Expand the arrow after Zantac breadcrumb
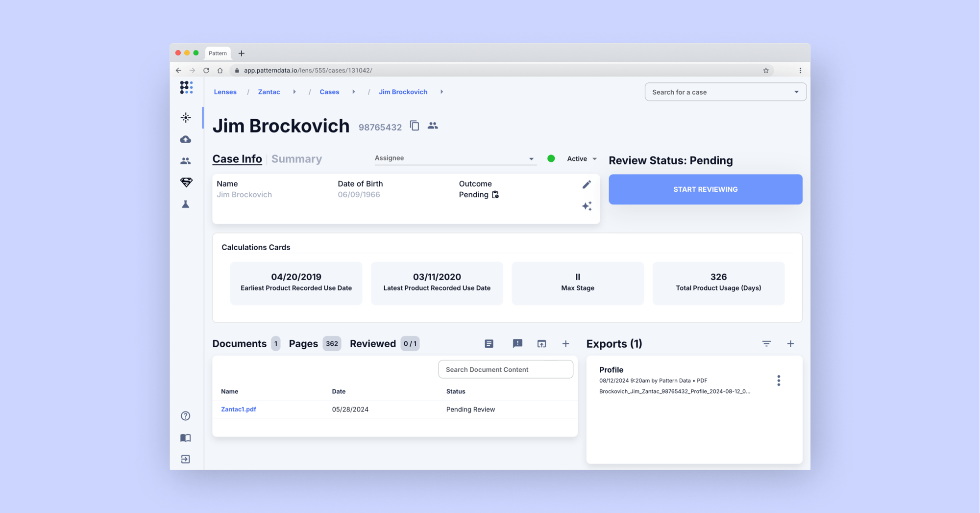The height and width of the screenshot is (513, 980). pos(294,92)
